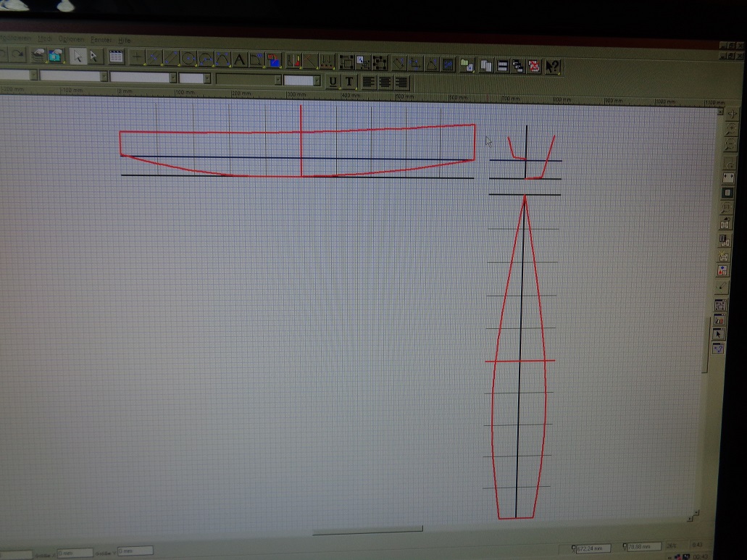Viewport: 747px width, 560px height.
Task: Click the crosshair point tool
Action: pos(136,57)
